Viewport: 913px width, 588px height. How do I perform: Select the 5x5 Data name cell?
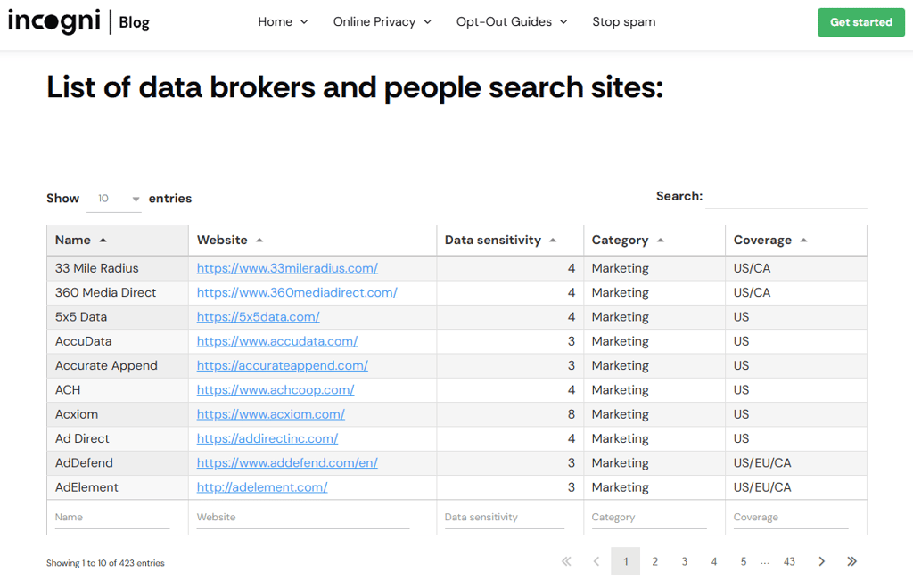click(118, 317)
